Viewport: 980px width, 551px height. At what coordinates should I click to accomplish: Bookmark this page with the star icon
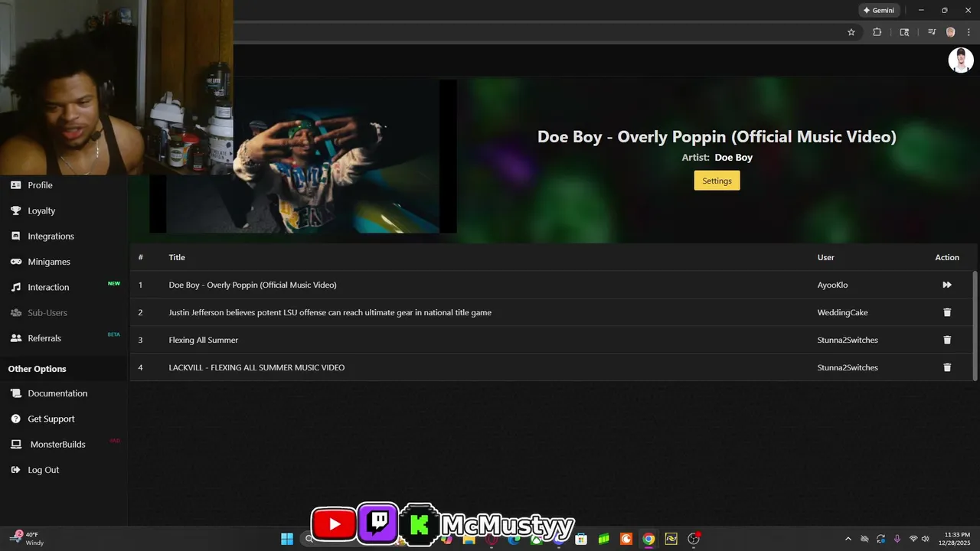(x=851, y=32)
